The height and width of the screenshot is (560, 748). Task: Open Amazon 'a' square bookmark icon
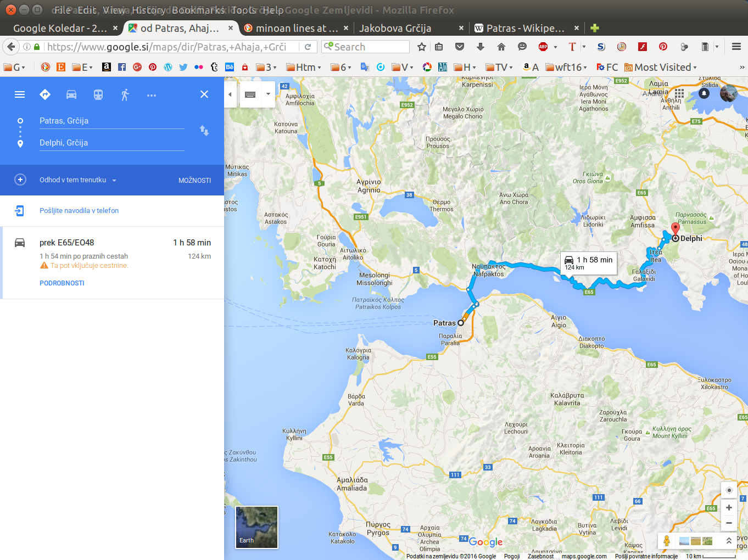point(107,67)
